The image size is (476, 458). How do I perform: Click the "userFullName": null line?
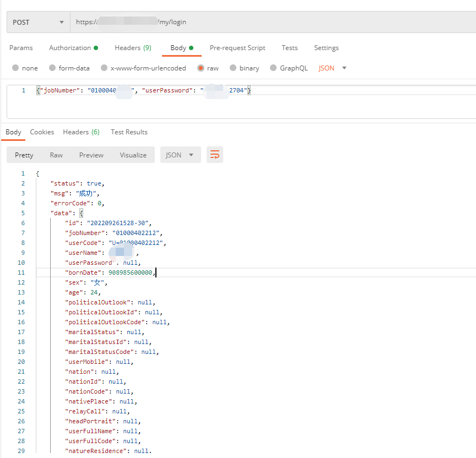point(102,432)
